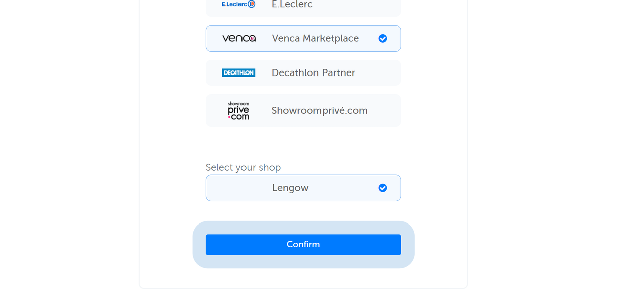644x298 pixels.
Task: Click the empty area of the E.Leclerc row
Action: coord(357,5)
